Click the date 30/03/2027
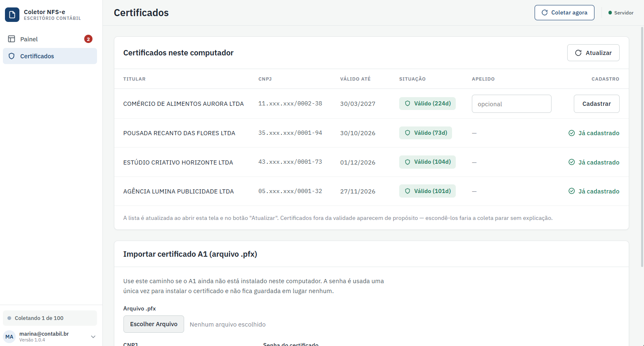 click(358, 104)
